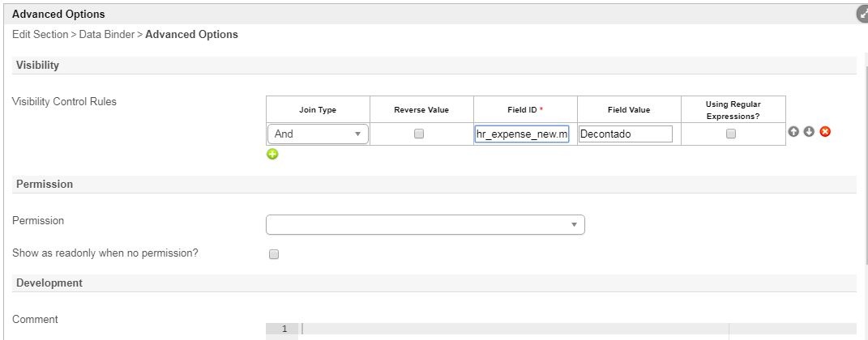Expand the Permission dropdown
The height and width of the screenshot is (340, 868).
pos(425,224)
